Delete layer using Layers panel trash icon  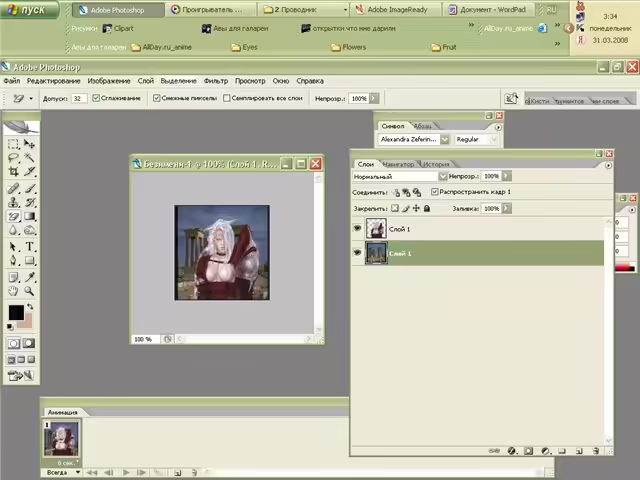coord(596,451)
